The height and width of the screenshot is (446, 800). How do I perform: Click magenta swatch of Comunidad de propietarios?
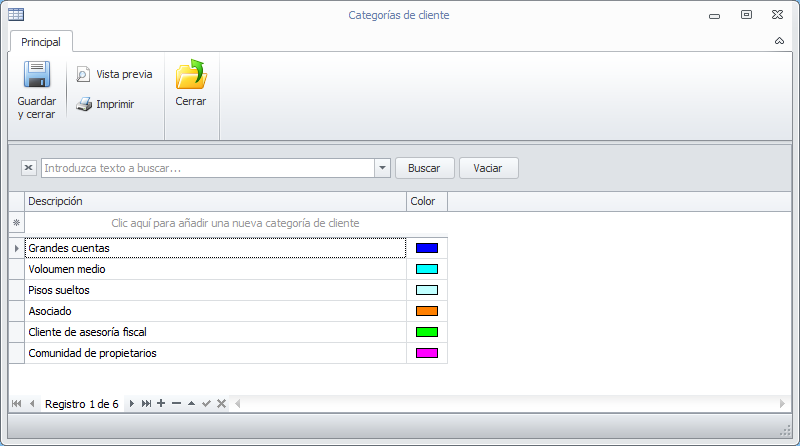427,353
